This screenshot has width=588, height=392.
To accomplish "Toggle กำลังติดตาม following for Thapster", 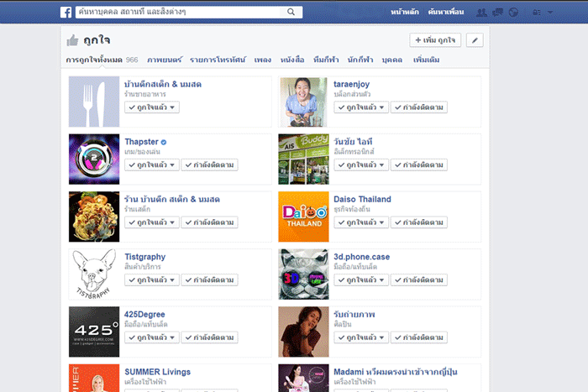I will tap(209, 165).
